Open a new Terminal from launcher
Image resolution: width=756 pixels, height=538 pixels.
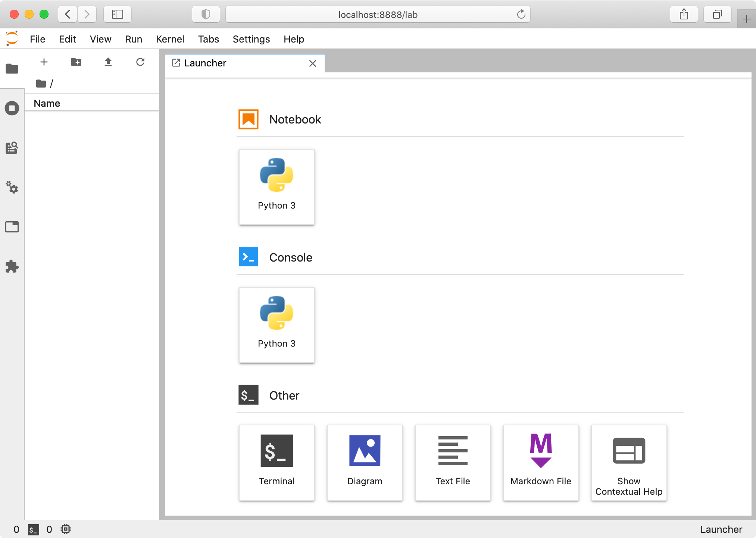(x=277, y=462)
